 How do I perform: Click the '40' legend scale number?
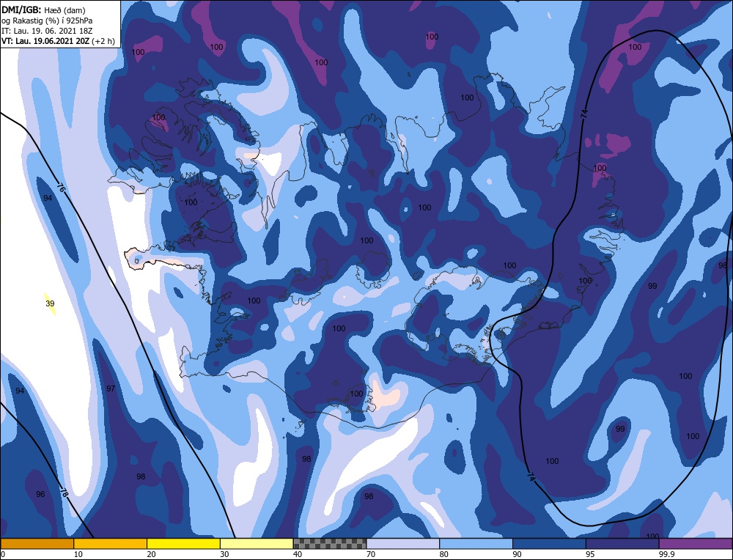click(x=298, y=554)
